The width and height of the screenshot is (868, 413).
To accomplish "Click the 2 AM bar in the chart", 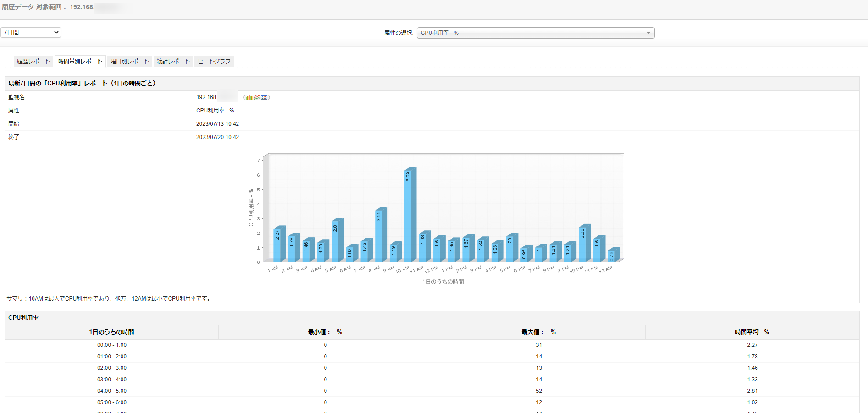I will 293,248.
